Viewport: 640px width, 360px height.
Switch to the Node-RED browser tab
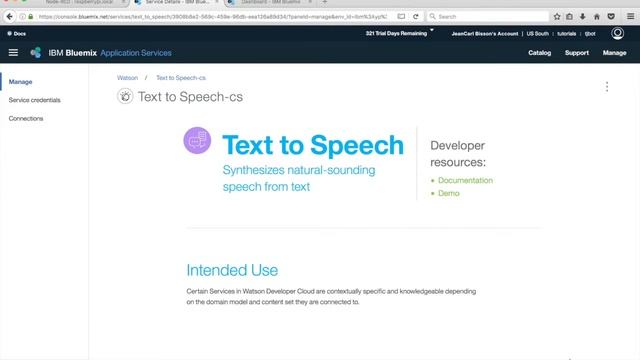click(x=80, y=2)
